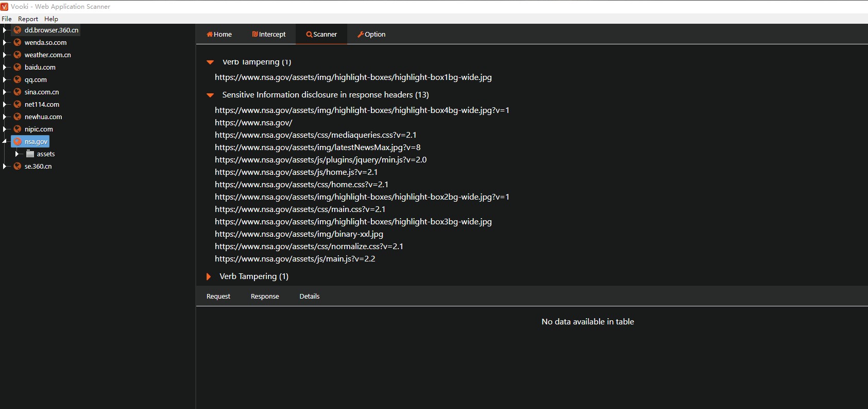Collapse the Sensitive Information disclosure section triangle
The image size is (868, 409).
click(x=210, y=95)
